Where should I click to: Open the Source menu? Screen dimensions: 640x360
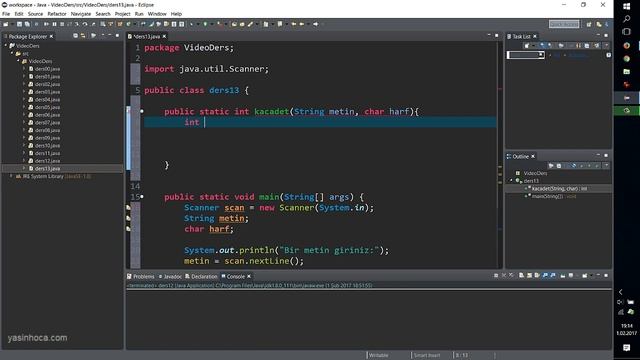coord(35,14)
